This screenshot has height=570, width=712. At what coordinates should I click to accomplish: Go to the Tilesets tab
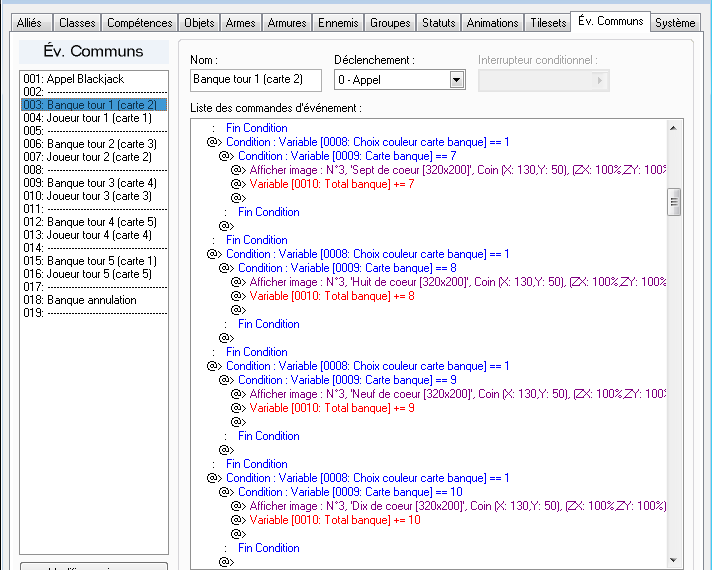pos(548,23)
